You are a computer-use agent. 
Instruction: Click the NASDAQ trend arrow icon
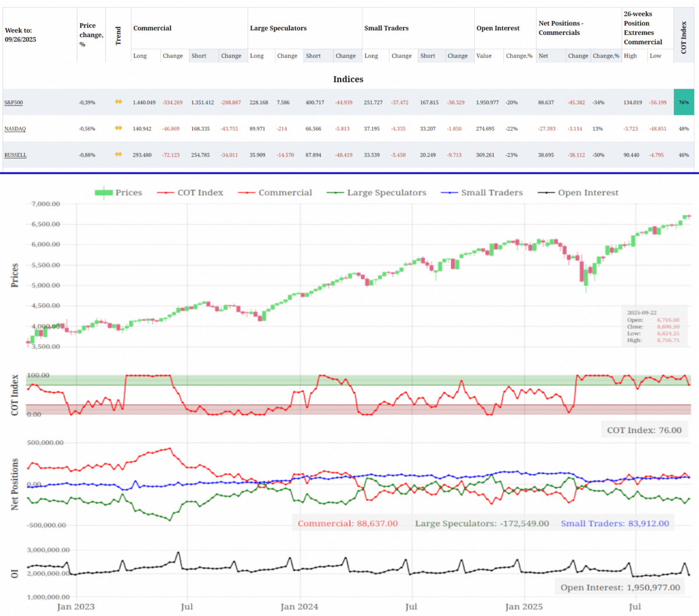click(118, 129)
